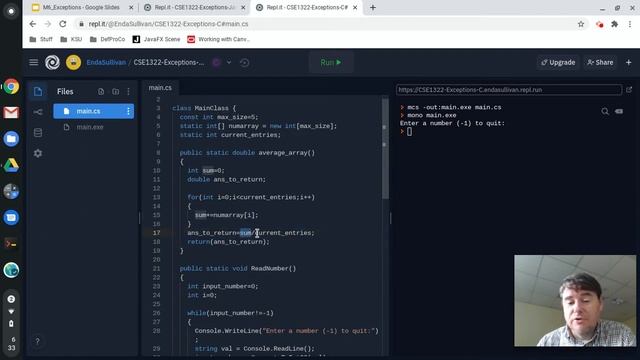Click the Share button
This screenshot has height=360, width=640.
pos(600,62)
